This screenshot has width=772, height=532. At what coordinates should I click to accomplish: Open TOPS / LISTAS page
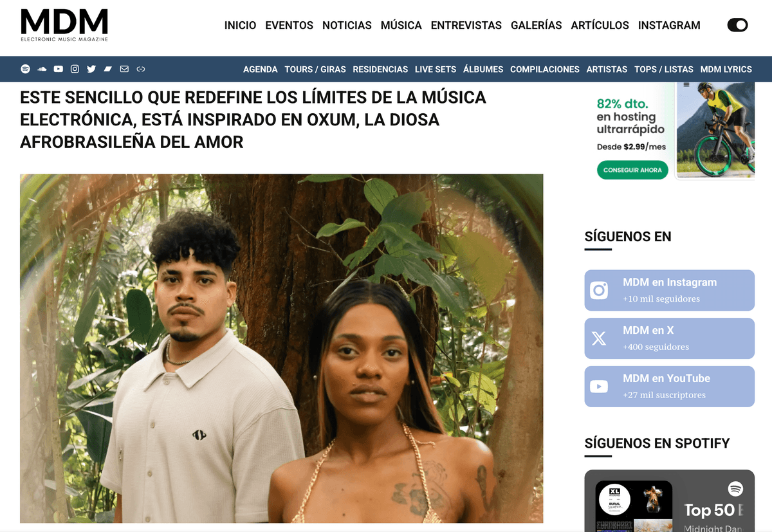point(664,69)
